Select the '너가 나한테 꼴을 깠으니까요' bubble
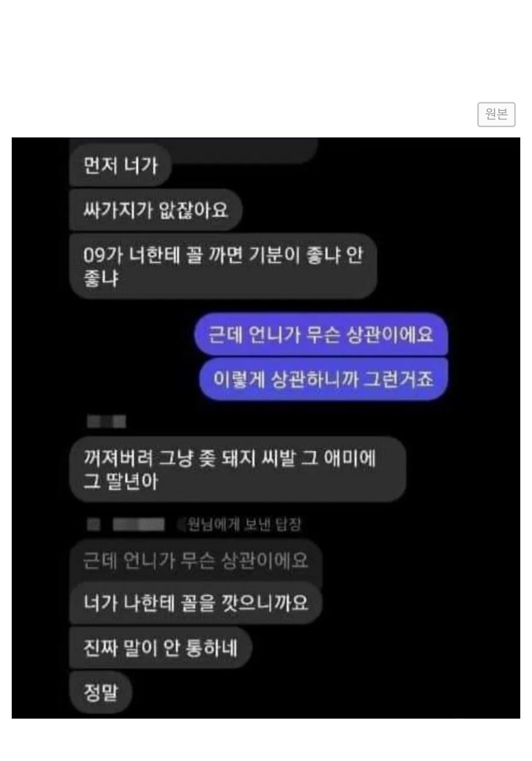Screen dimensions: 532x761 click(196, 603)
